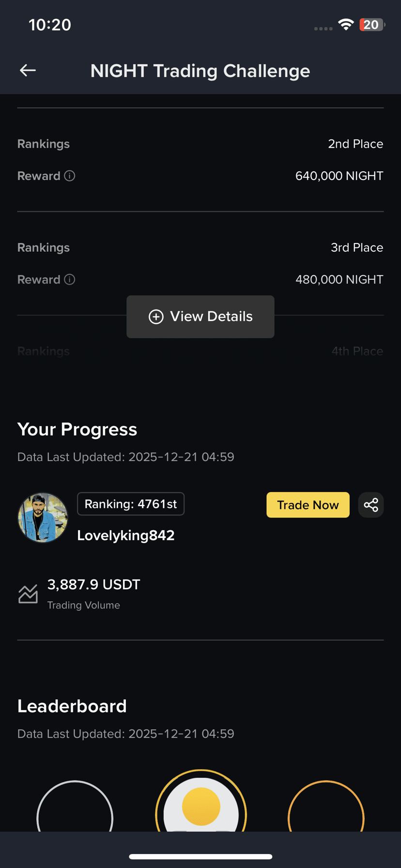Tap plus circle icon in View Details

pyautogui.click(x=156, y=317)
